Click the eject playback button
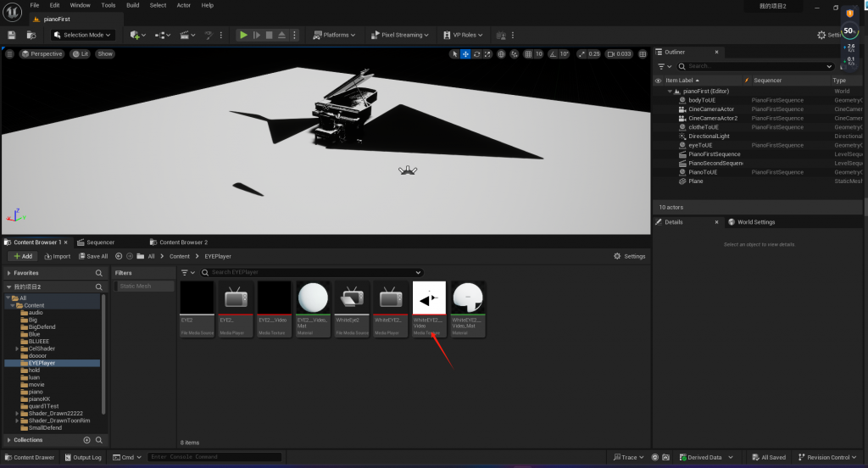Viewport: 868px width, 468px height. click(281, 35)
